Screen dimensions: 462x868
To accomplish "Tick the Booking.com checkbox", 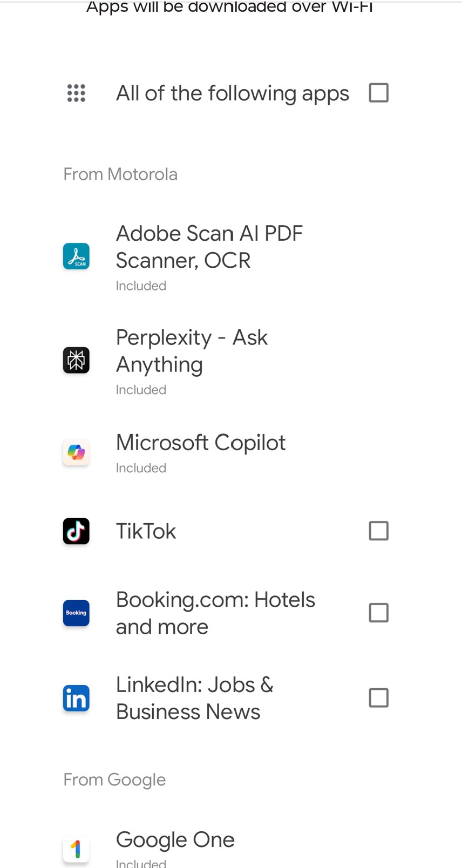I will point(378,613).
